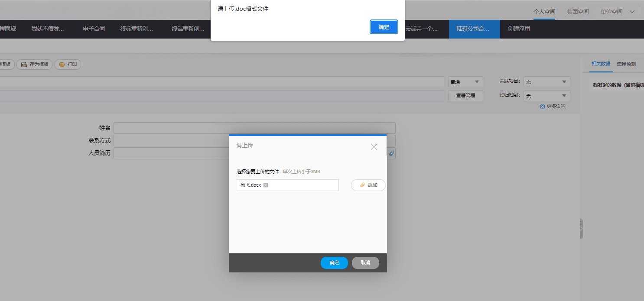
Task: Open the 我就不信发... navigation item
Action: coord(48,29)
